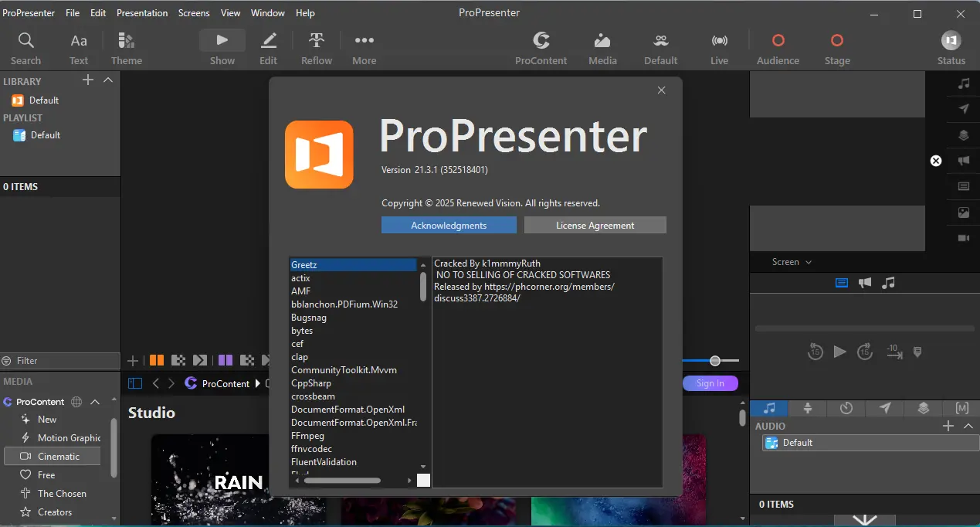Toggle the media sidebar panel icon
980x527 pixels.
point(135,383)
